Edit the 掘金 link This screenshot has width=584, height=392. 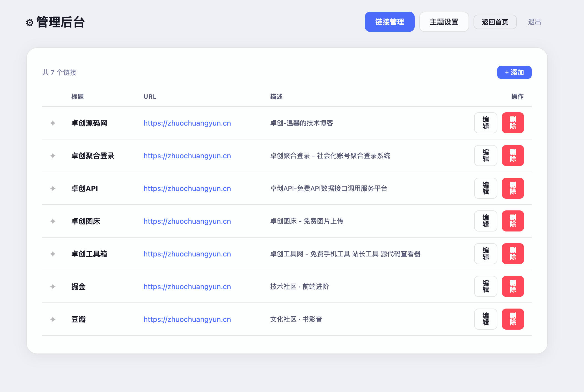pyautogui.click(x=485, y=286)
